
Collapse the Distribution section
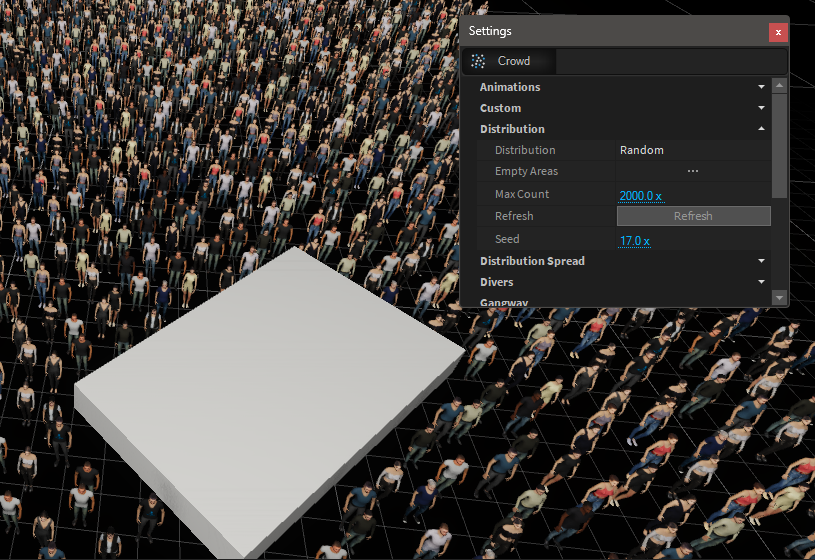[761, 129]
